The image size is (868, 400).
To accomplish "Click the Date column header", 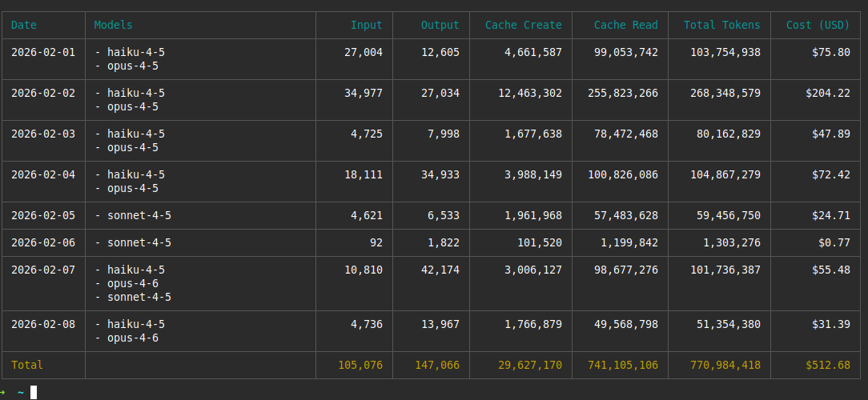I will point(24,25).
